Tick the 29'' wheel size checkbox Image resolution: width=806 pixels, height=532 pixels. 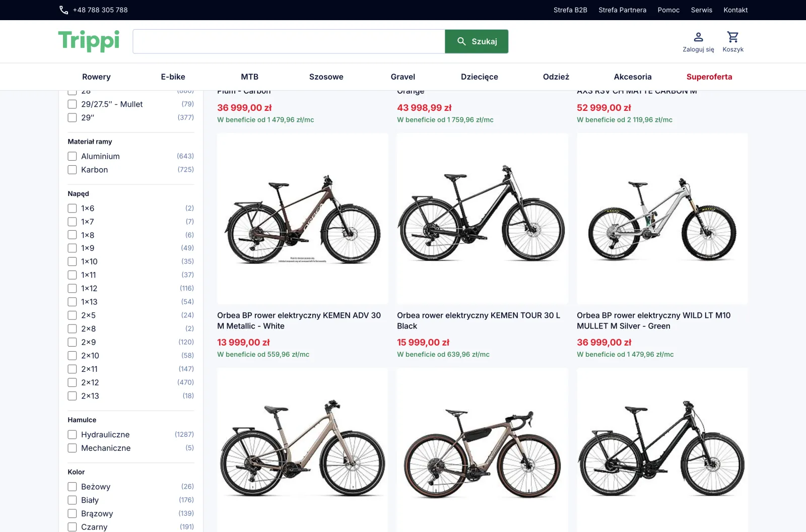(72, 117)
